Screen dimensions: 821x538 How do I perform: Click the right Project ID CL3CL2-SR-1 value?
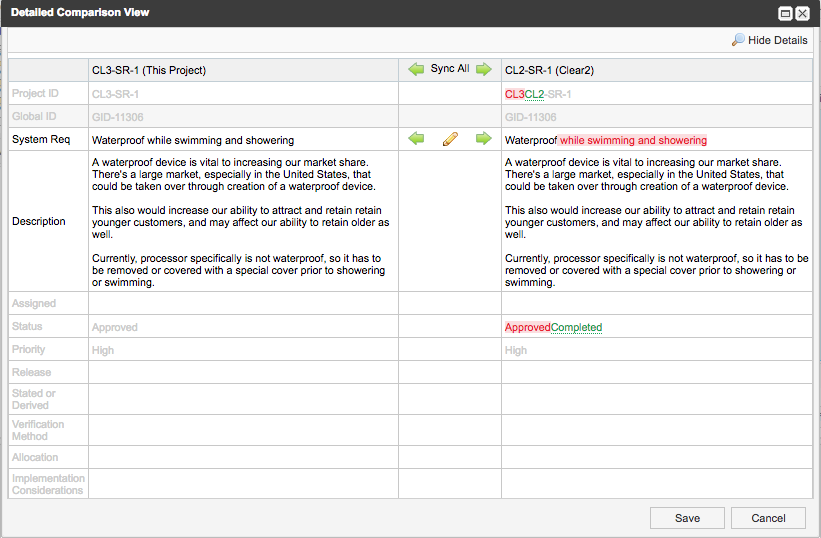point(538,94)
